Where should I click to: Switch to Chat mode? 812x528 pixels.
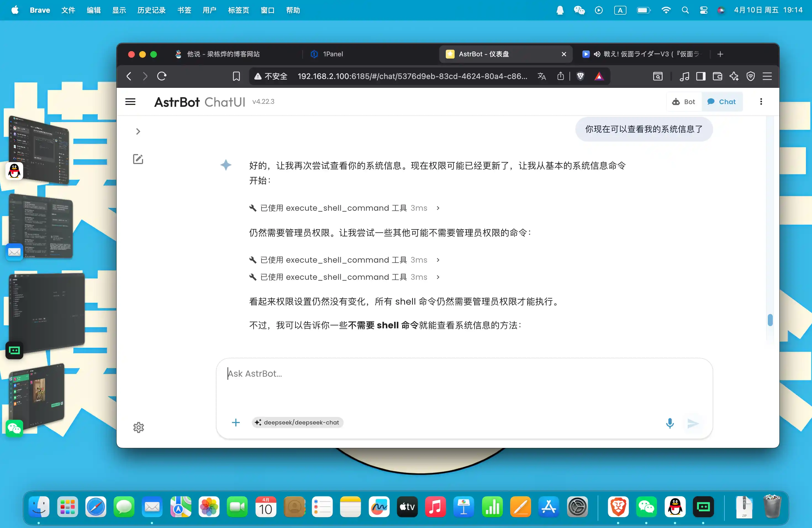tap(722, 102)
